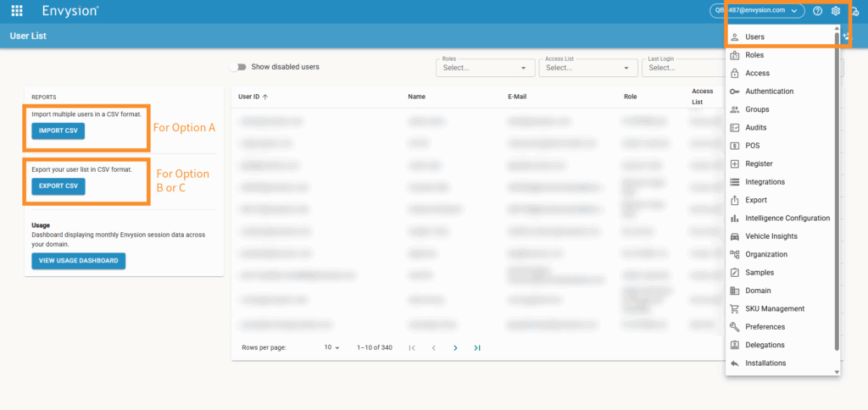
Task: Click the Export CSV button
Action: point(58,186)
